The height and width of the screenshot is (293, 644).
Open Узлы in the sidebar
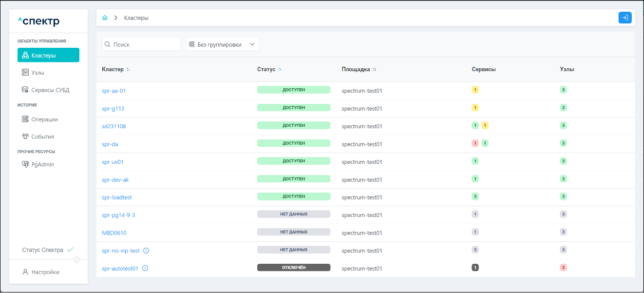point(38,73)
